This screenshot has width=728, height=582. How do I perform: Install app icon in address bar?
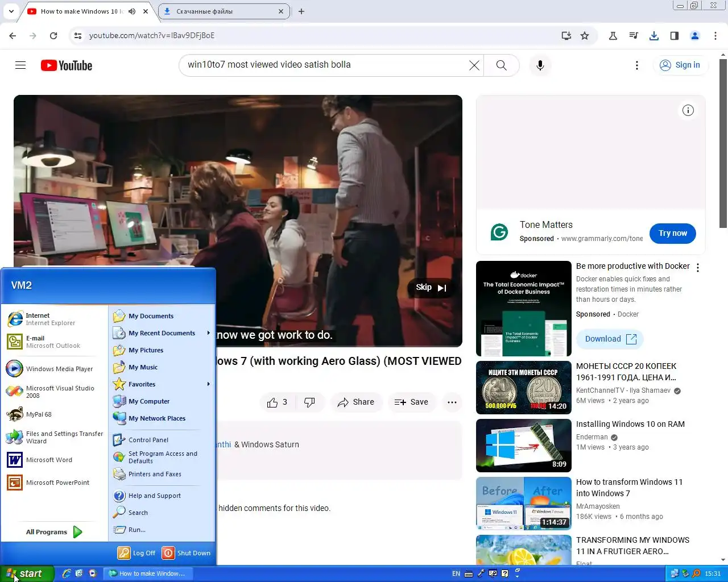[566, 35]
